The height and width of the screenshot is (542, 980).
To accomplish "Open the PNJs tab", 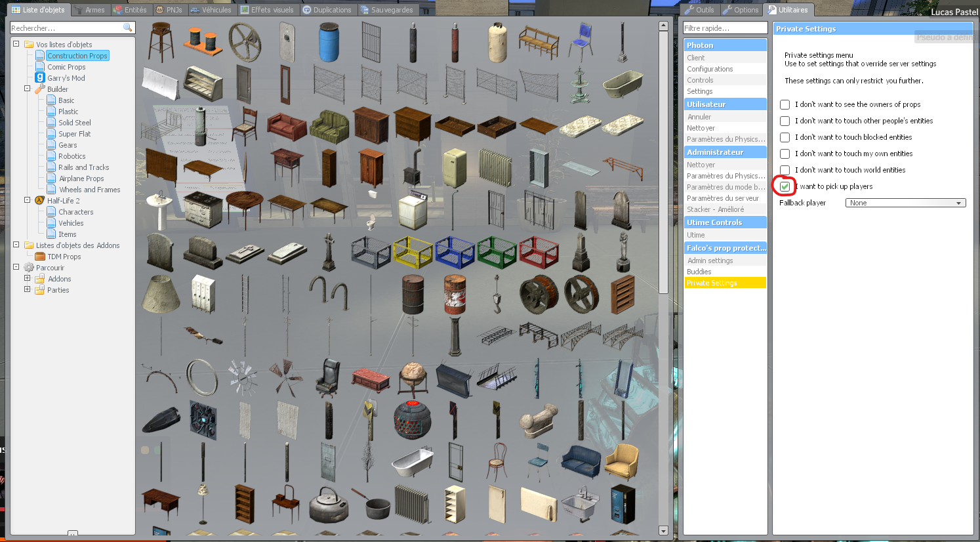I will point(169,10).
